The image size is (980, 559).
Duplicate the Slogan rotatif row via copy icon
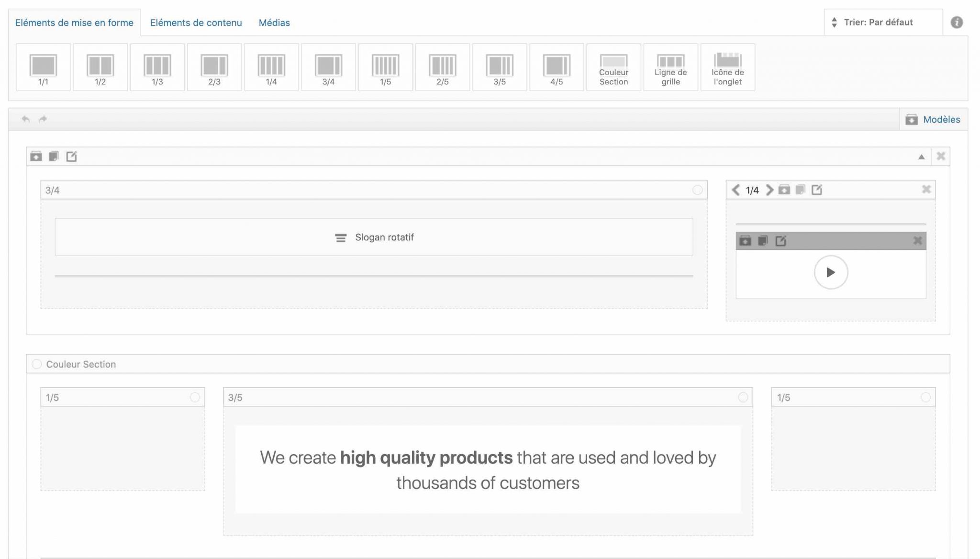tap(54, 156)
